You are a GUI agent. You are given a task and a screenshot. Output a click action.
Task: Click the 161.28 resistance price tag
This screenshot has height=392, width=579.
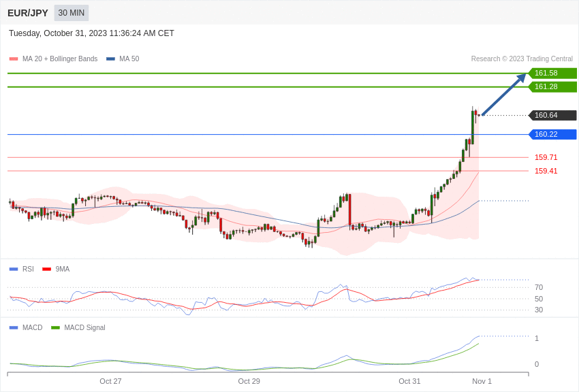(552, 86)
